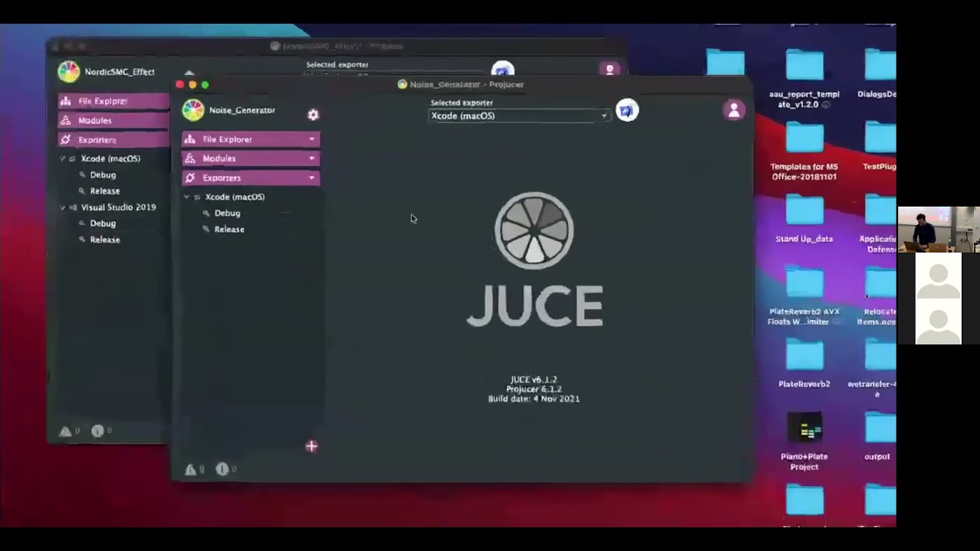Select Debug under Xcode in NordicSMC_Effect
This screenshot has width=980, height=551.
pos(103,175)
